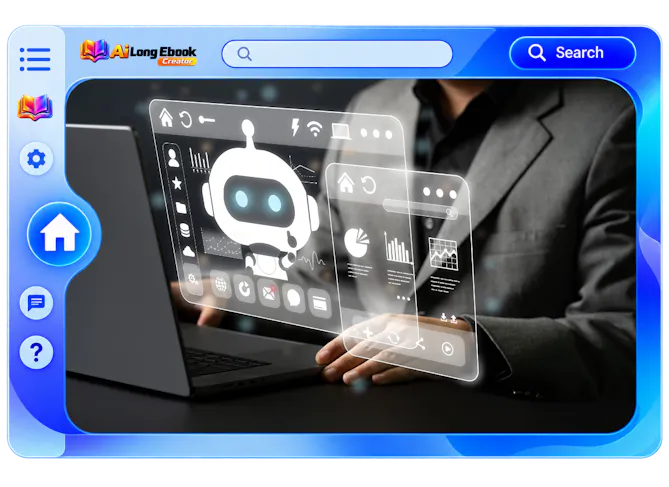
Task: Click refresh arrow on large hologram panel
Action: pyautogui.click(x=186, y=120)
